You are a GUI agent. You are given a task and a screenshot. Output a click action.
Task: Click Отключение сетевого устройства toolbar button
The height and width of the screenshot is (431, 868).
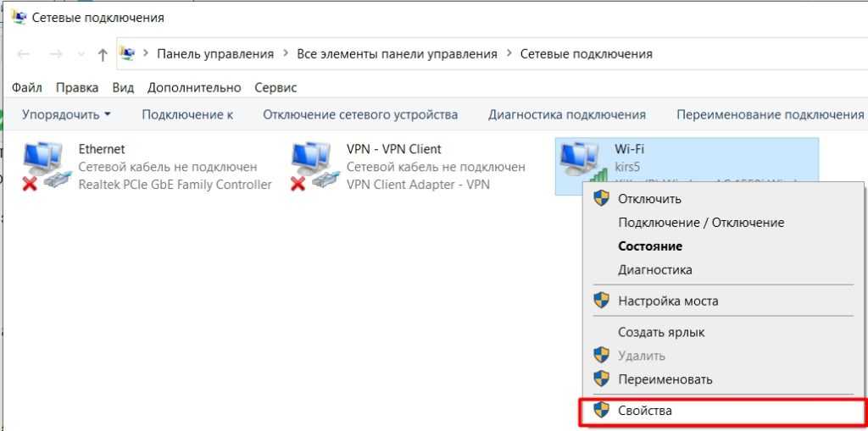360,114
